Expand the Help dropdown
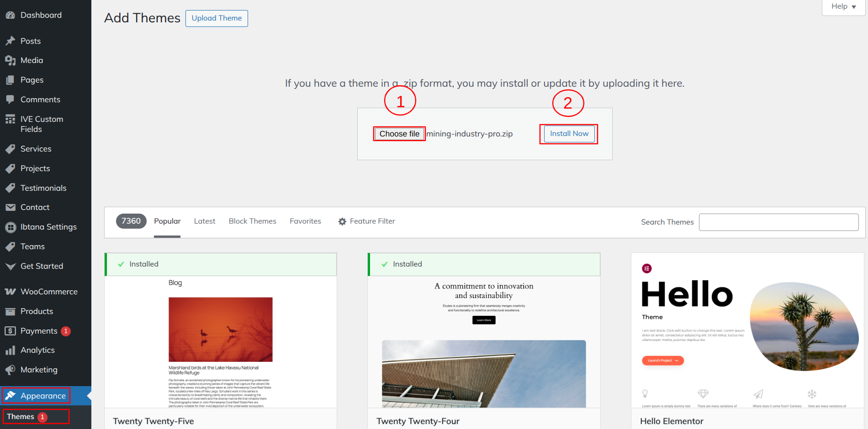Viewport: 868px width, 429px height. pos(843,7)
